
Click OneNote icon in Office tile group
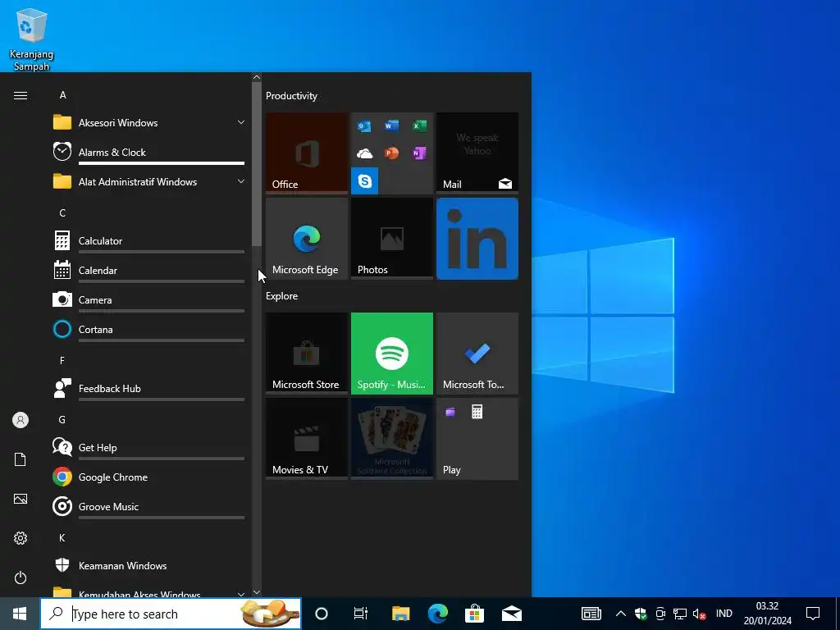(x=419, y=153)
